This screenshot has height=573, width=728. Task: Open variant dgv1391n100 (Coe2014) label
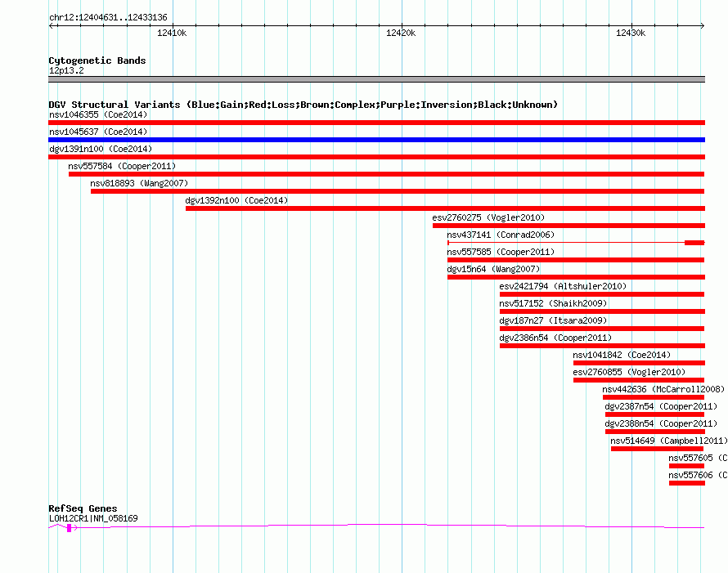[x=101, y=149]
